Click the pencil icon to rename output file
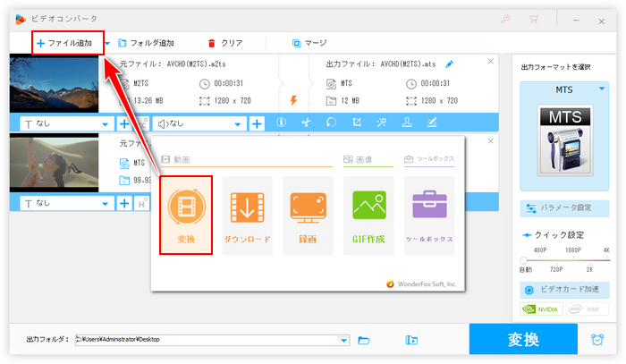 [449, 63]
